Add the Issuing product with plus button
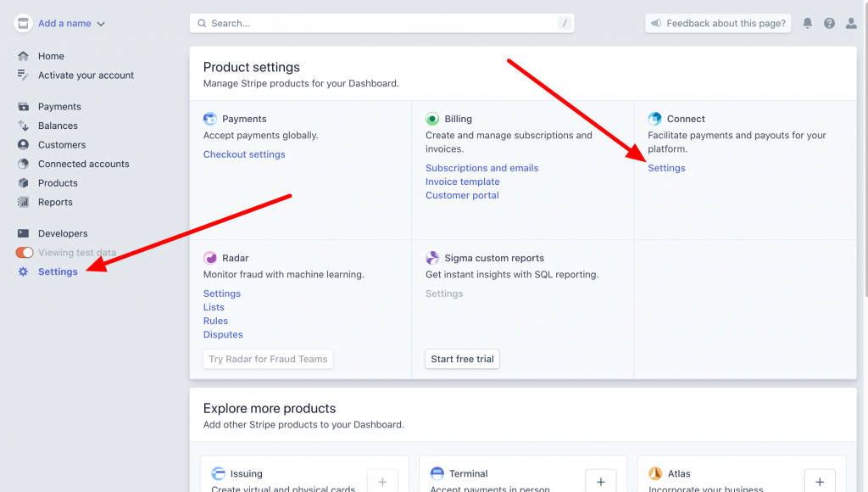This screenshot has height=492, width=868. (x=382, y=481)
